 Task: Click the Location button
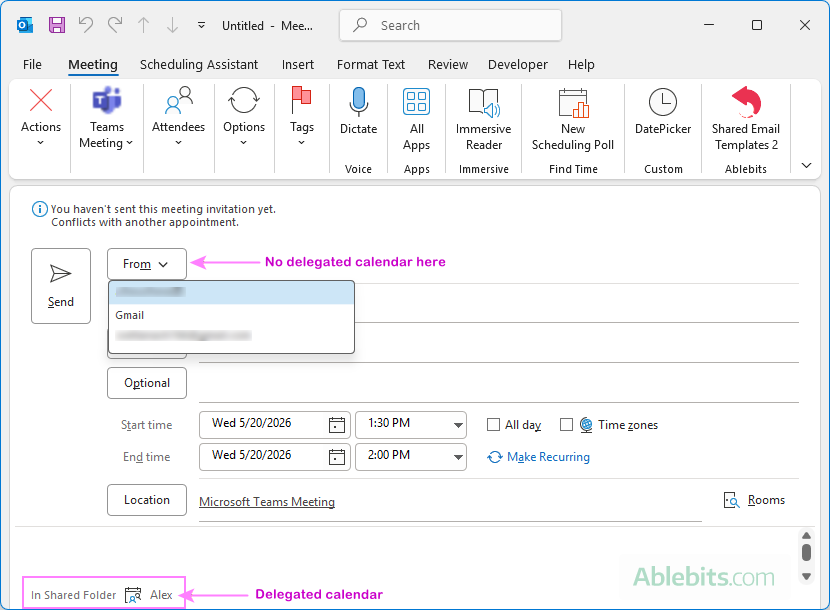(147, 500)
